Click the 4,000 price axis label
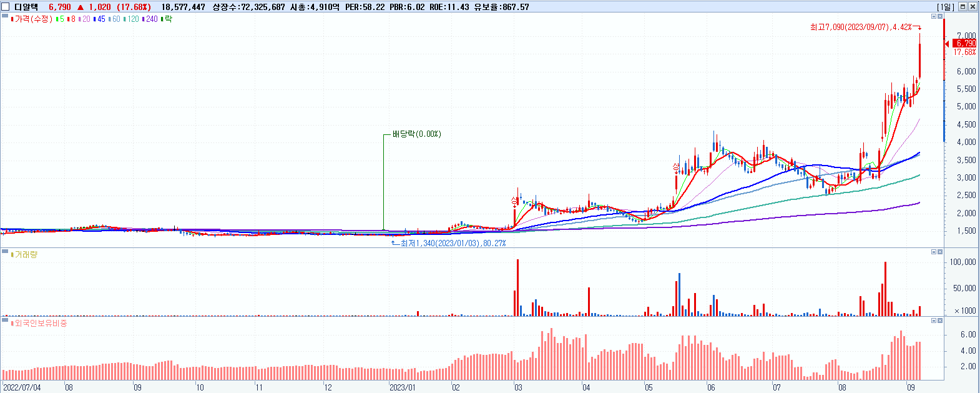 [x=966, y=142]
